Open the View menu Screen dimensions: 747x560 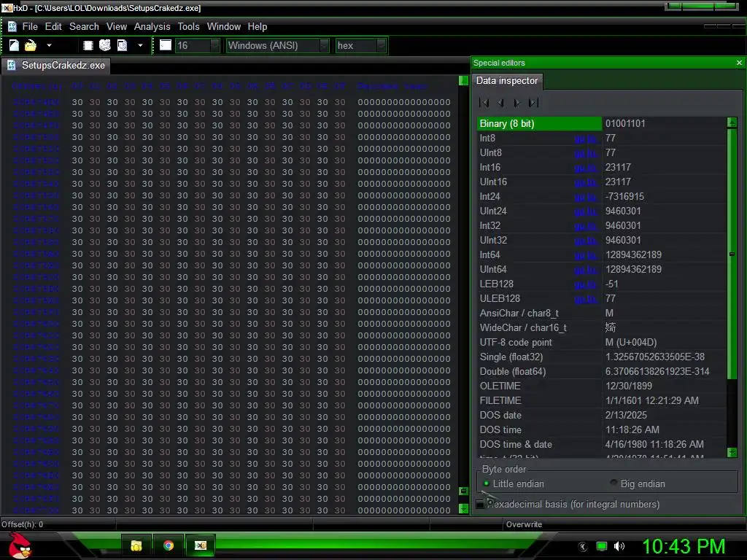[x=117, y=27]
